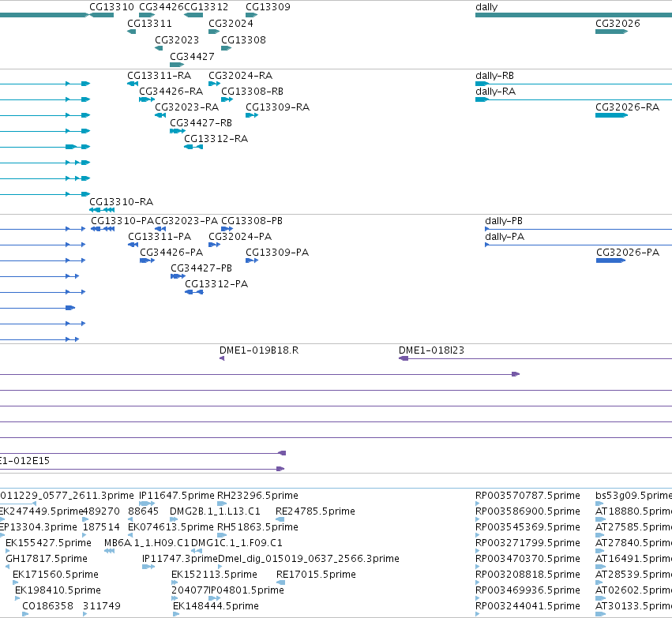
Task: Click the RP003271799.5prime EST label
Action: [x=527, y=542]
